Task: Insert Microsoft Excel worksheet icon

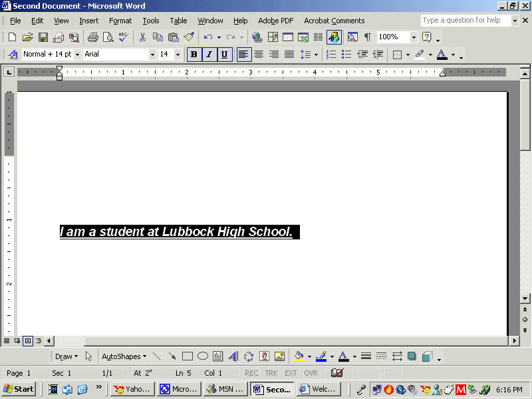Action: click(303, 37)
